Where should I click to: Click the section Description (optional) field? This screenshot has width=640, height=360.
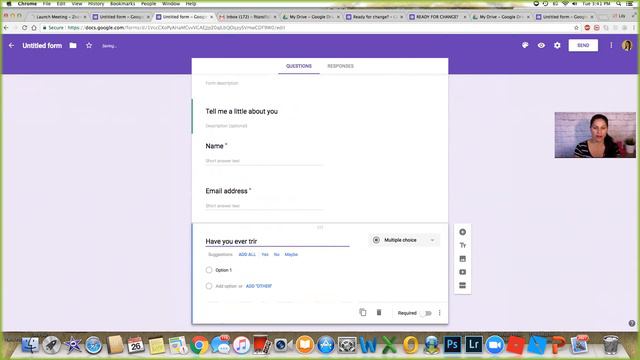pos(226,126)
